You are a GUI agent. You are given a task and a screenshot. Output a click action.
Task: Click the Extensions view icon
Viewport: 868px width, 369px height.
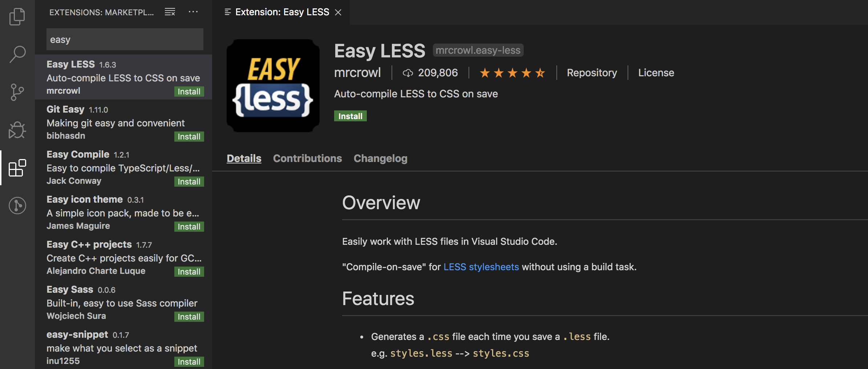point(17,168)
